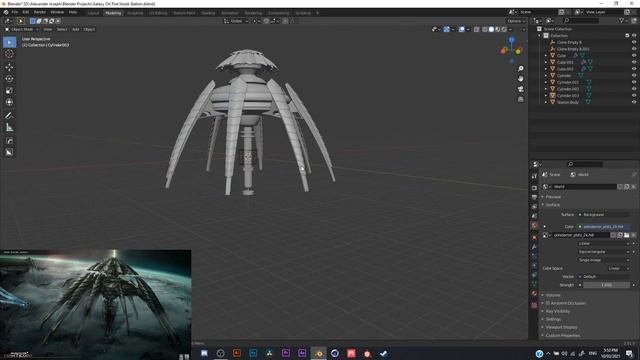Open the viewport Add menu

pos(76,29)
